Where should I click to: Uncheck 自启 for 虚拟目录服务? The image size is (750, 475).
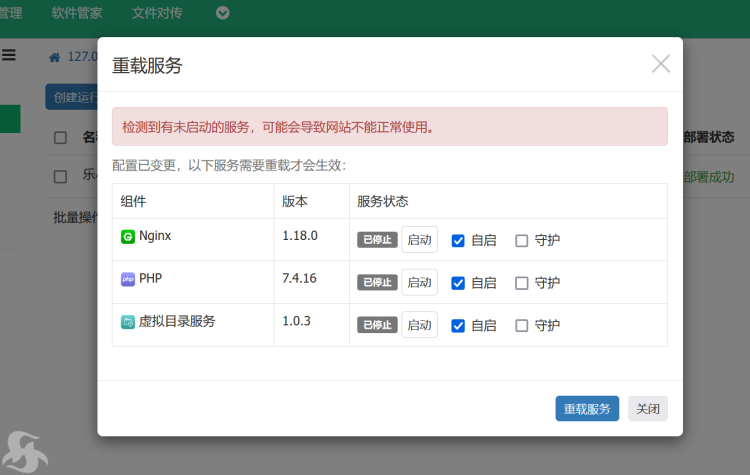[458, 326]
